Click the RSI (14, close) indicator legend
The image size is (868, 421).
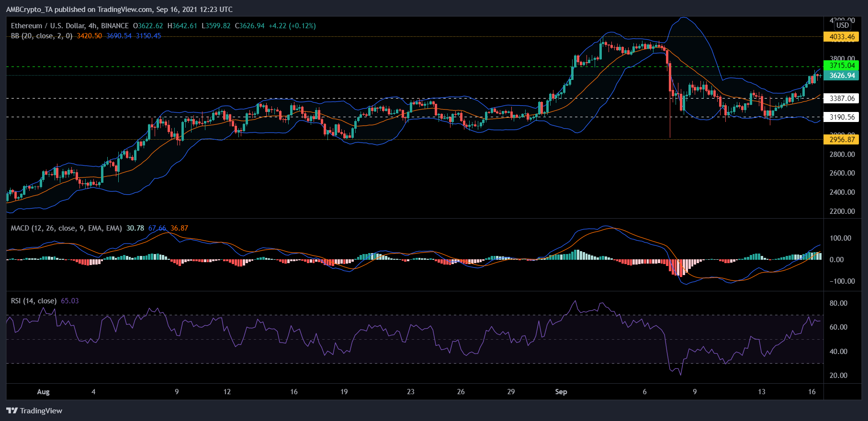pos(34,301)
